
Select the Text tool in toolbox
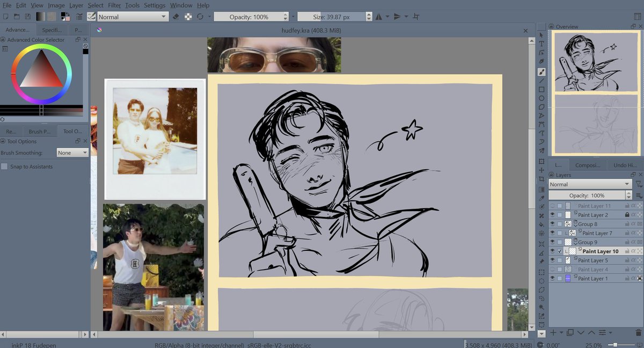pos(541,44)
